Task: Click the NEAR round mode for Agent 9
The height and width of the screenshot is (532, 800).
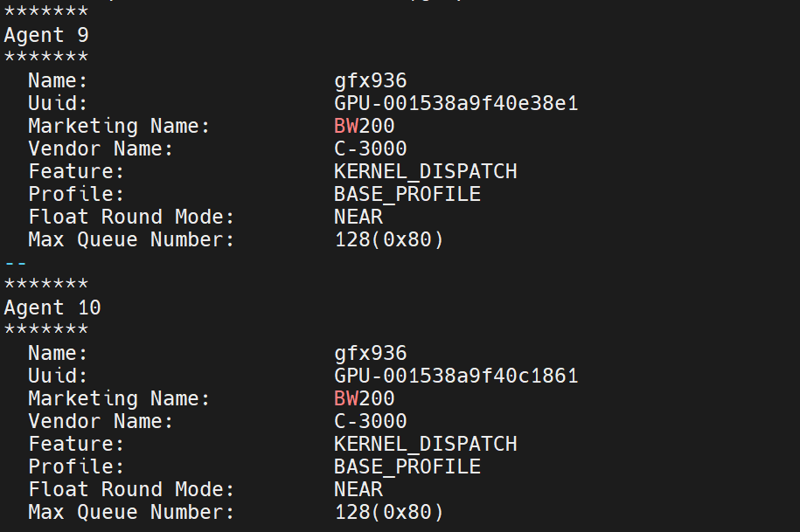Action: tap(358, 217)
